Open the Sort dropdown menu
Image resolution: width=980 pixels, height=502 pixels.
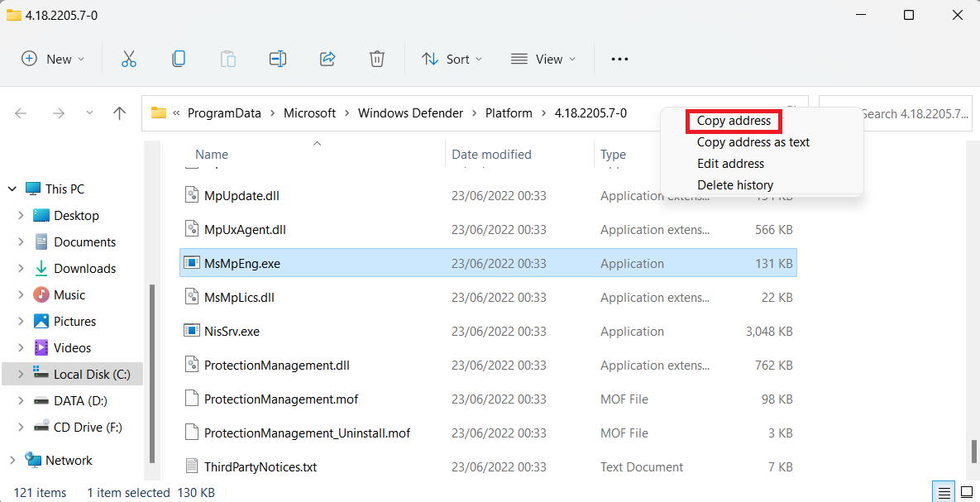452,59
